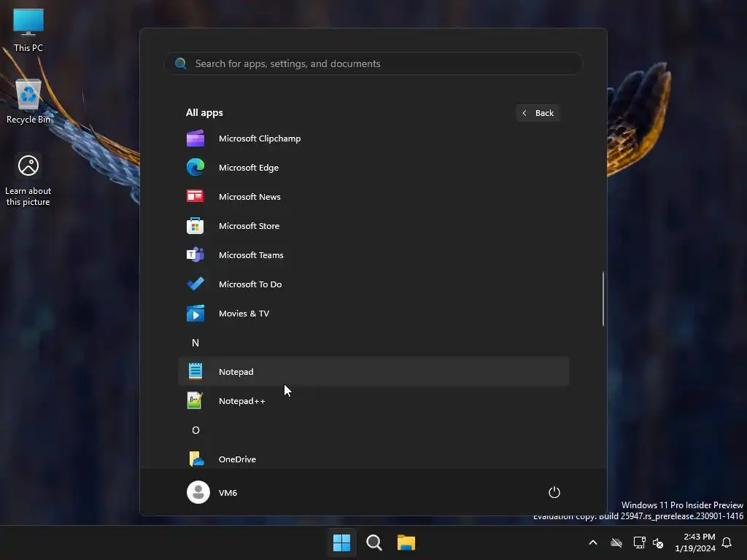Click the VM6 account name
This screenshot has width=747, height=560.
tap(228, 492)
